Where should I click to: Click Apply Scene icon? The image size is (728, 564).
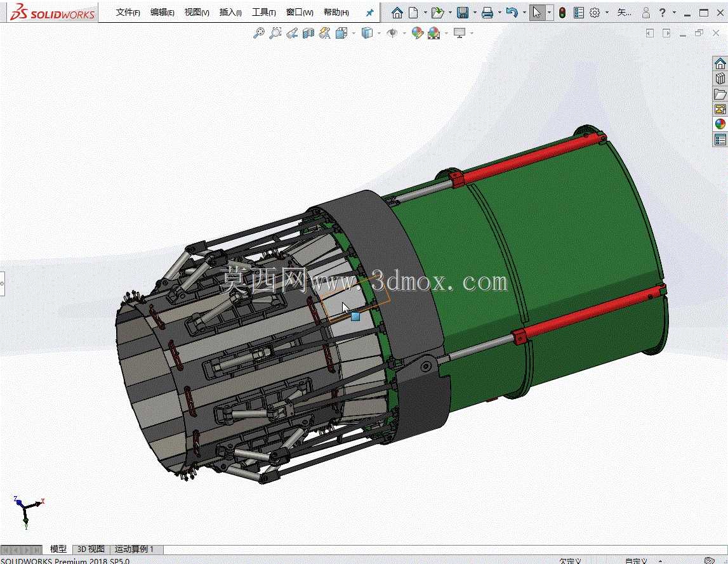click(434, 33)
